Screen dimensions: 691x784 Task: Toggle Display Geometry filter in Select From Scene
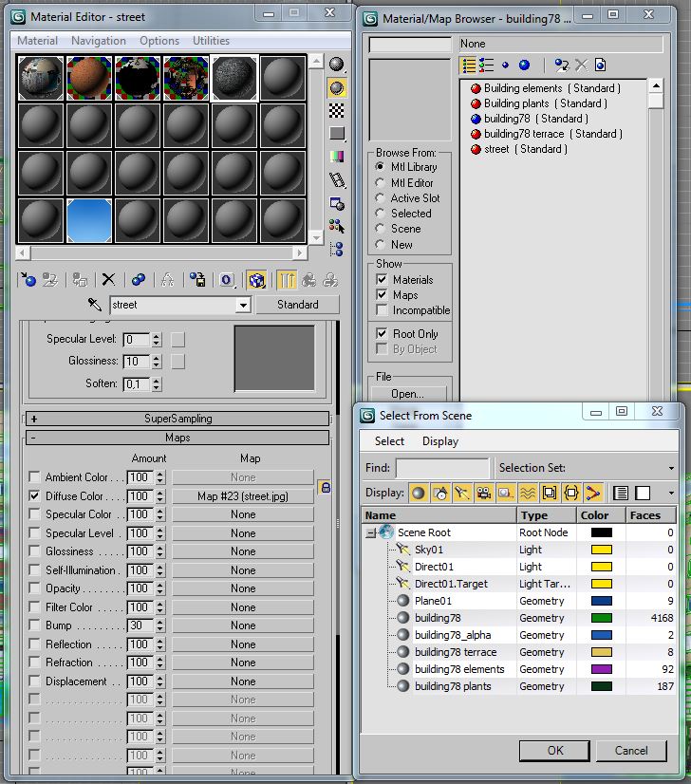point(418,494)
